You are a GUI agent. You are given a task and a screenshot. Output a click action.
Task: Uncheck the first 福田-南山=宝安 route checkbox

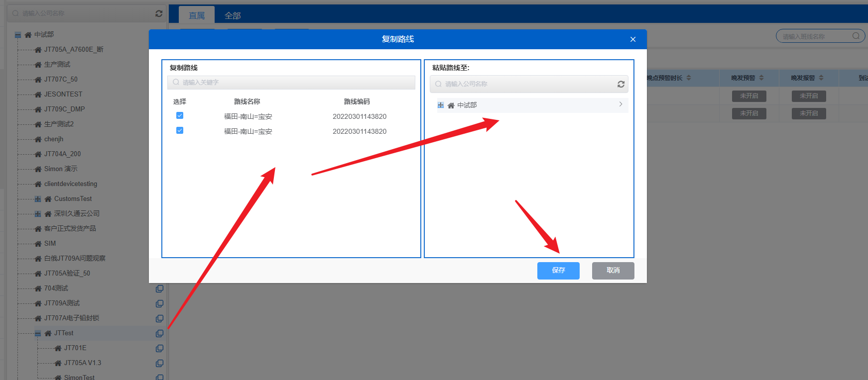point(180,115)
